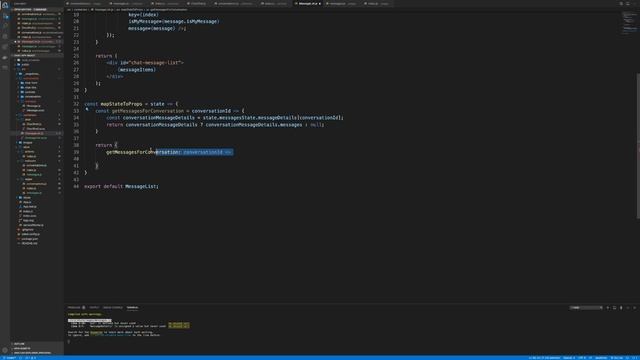Select the active MessageList.js editor tab
640x360 pixels.
tap(308, 4)
